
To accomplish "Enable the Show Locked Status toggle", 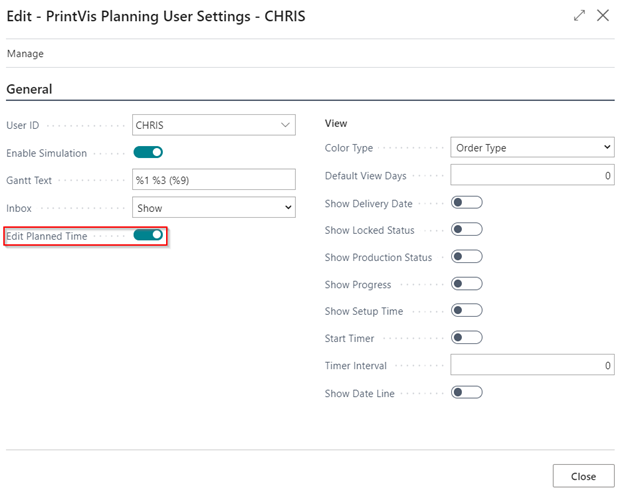I will click(467, 229).
